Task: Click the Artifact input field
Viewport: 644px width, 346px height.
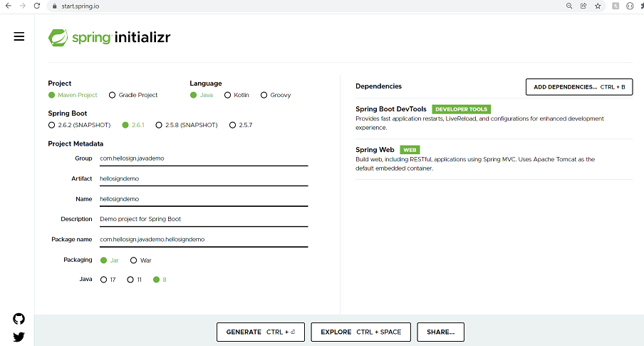Action: (x=204, y=178)
